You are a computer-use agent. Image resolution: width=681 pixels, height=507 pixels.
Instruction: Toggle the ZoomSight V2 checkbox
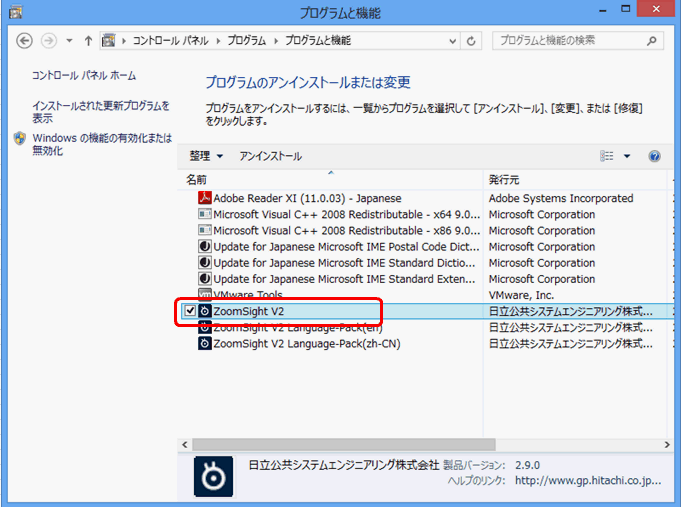pyautogui.click(x=190, y=311)
